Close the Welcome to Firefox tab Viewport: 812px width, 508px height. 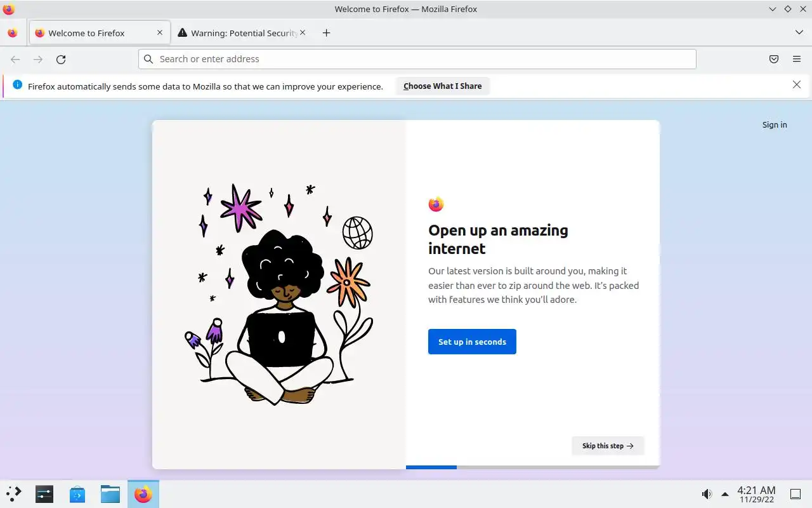(160, 33)
